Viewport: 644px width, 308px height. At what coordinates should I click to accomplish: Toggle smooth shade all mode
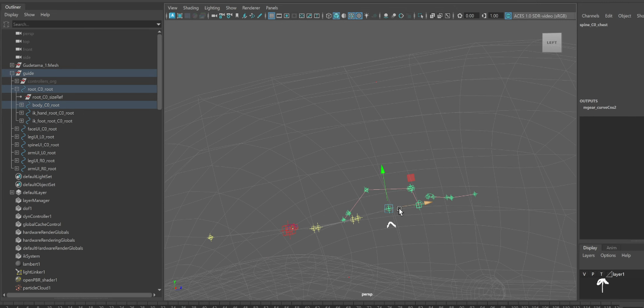pos(336,16)
